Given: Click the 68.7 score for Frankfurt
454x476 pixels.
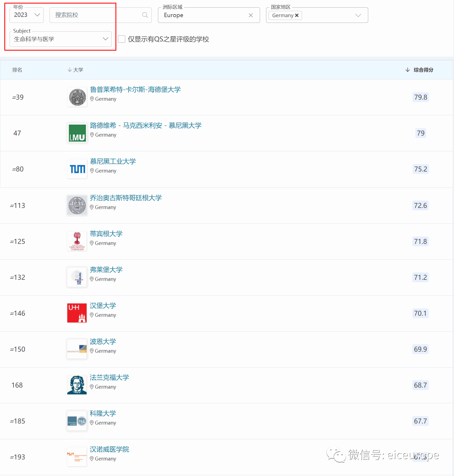Looking at the screenshot, I should tap(420, 385).
